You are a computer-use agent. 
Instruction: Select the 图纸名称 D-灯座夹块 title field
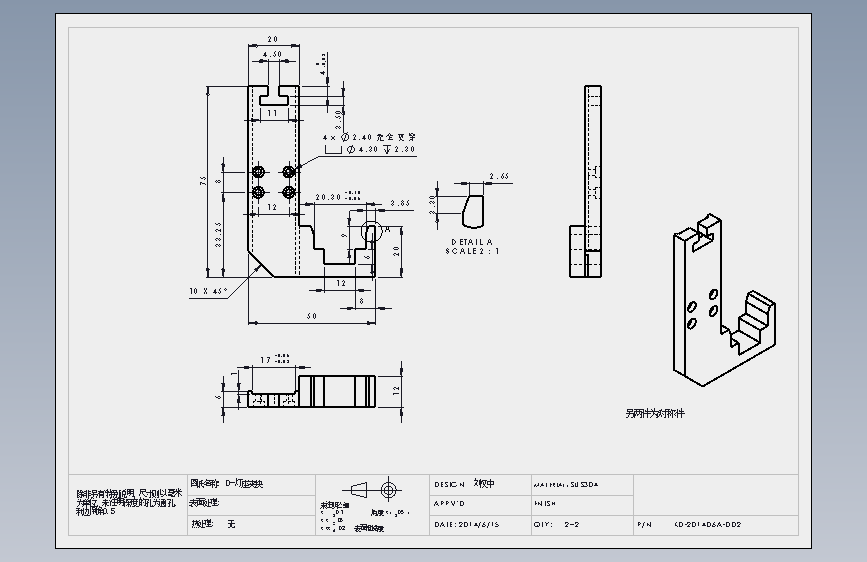(x=252, y=484)
